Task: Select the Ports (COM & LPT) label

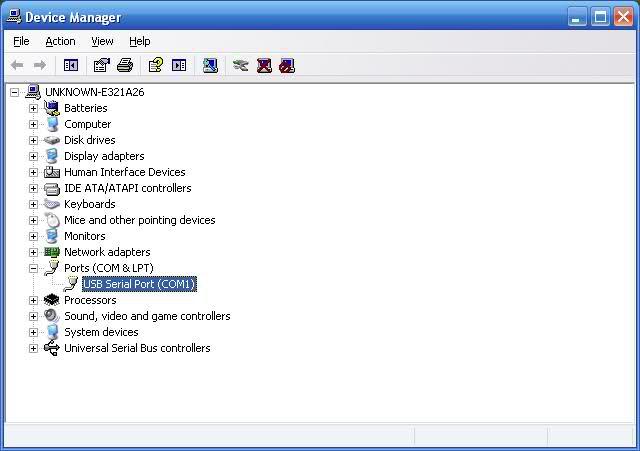Action: tap(109, 268)
